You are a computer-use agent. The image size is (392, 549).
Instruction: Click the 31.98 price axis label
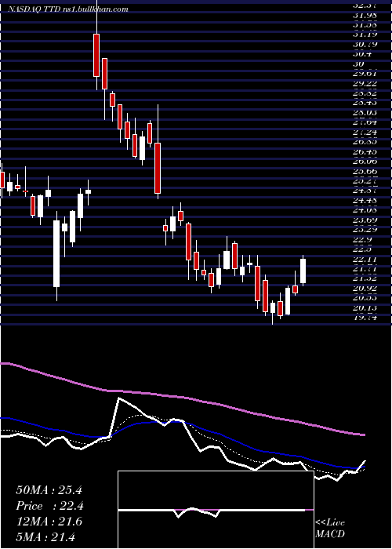click(x=365, y=15)
